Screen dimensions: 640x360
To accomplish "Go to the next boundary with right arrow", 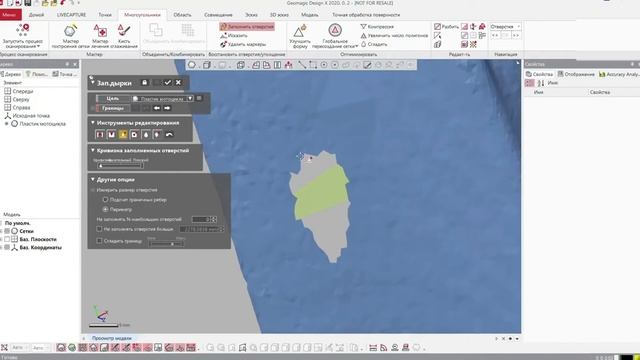I will click(x=167, y=108).
